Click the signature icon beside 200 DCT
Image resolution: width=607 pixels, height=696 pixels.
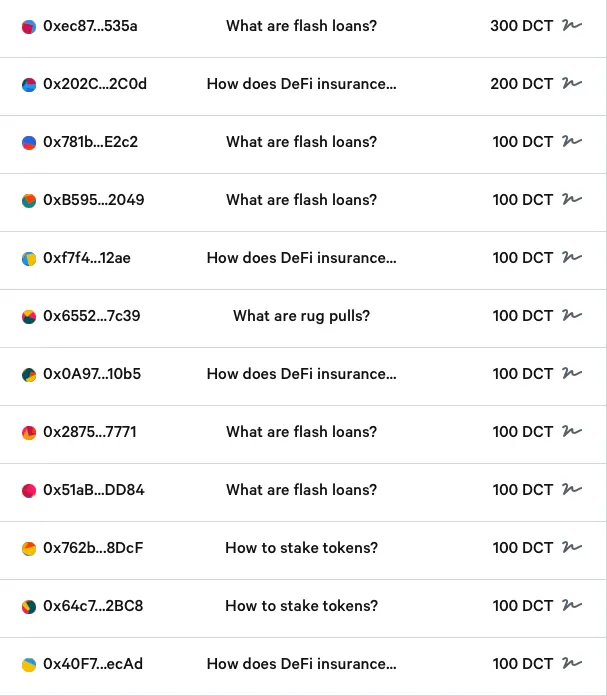pos(572,84)
